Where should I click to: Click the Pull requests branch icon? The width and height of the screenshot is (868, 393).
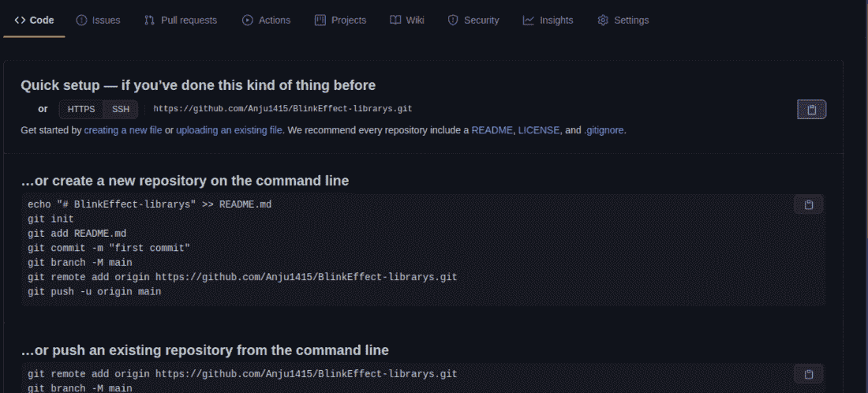149,21
